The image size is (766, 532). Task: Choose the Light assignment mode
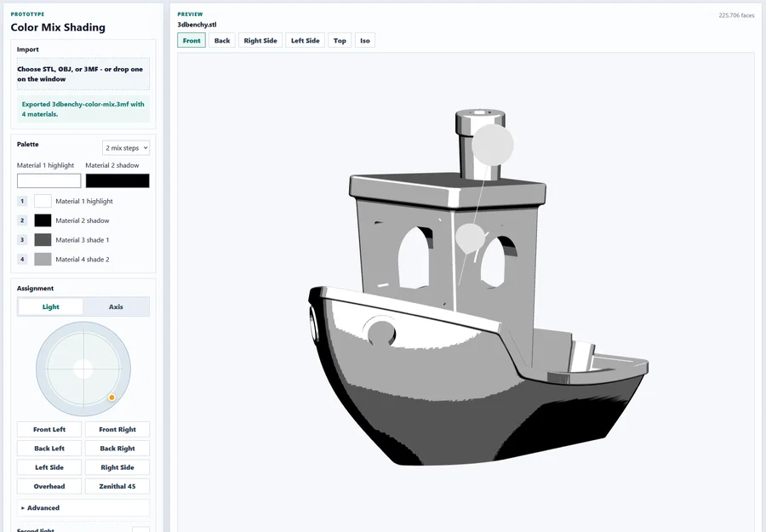pyautogui.click(x=50, y=306)
